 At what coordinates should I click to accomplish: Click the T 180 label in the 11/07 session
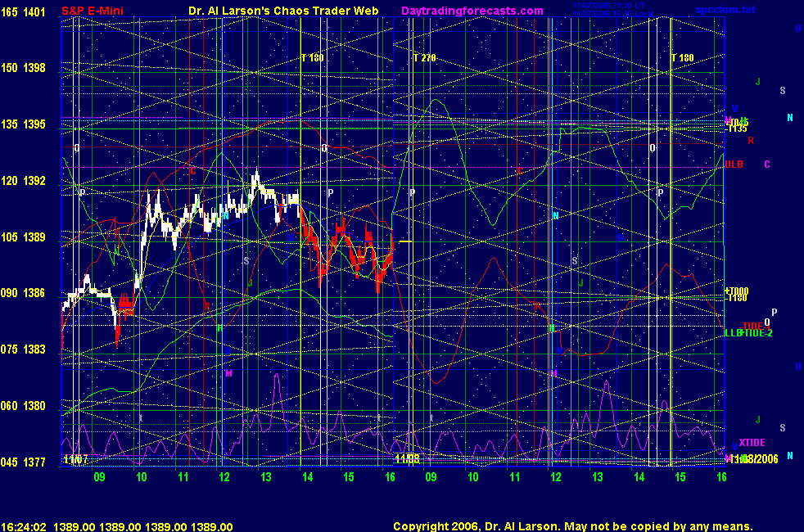[312, 58]
